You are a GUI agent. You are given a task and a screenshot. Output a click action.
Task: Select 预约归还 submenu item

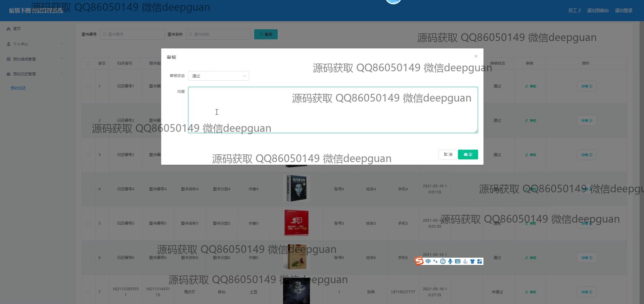tap(18, 88)
